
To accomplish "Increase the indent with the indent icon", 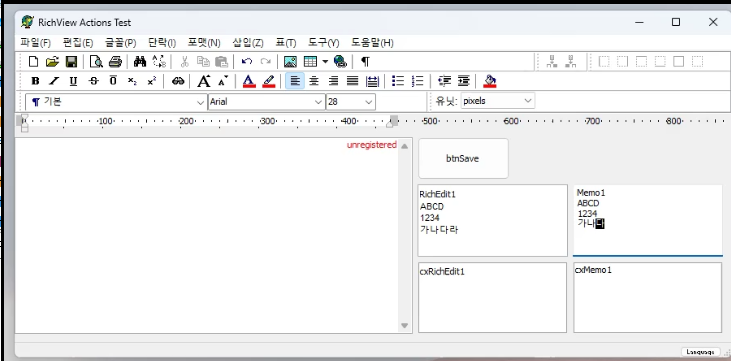I will pos(463,81).
